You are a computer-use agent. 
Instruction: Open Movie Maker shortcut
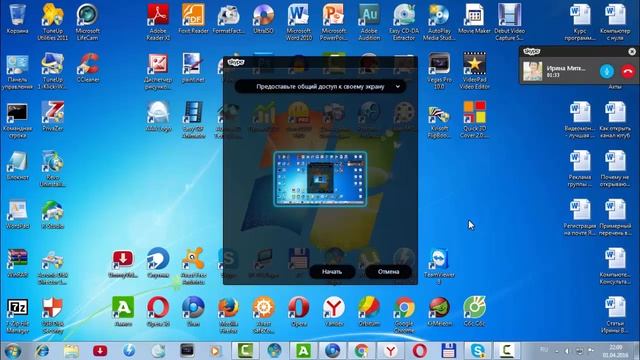[474, 20]
